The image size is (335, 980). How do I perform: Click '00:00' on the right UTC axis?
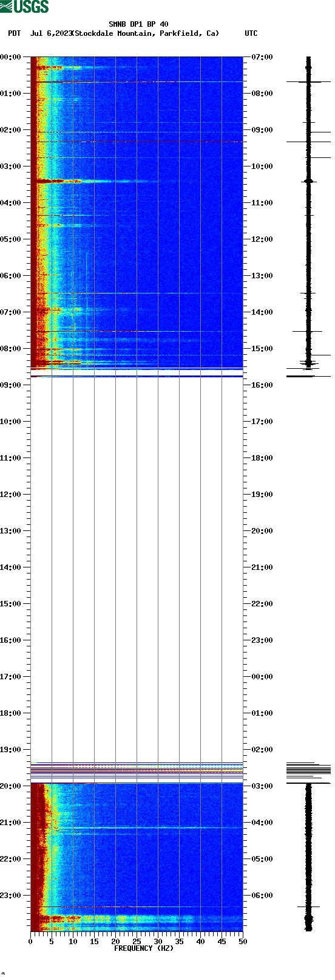(262, 677)
